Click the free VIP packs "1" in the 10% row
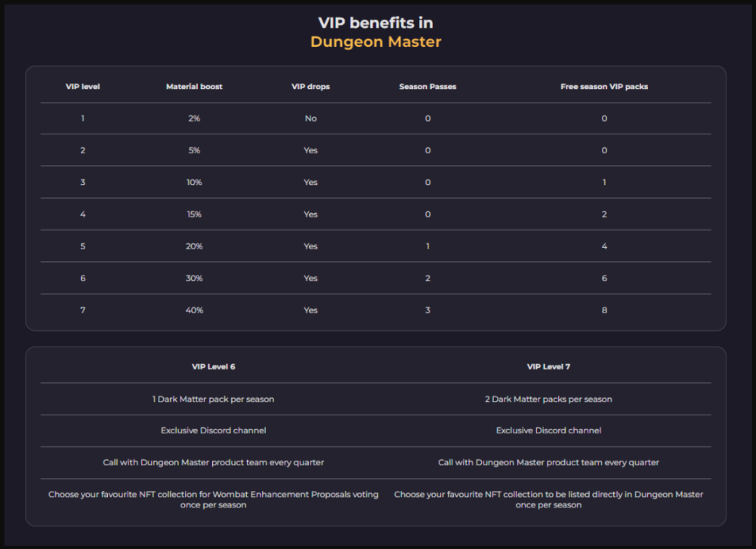 [x=604, y=182]
